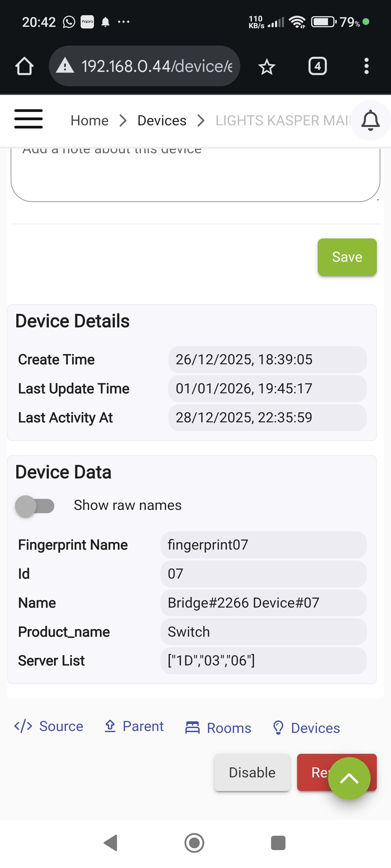Image resolution: width=391 pixels, height=868 pixels.
Task: Open notifications bell in app header
Action: 370,120
